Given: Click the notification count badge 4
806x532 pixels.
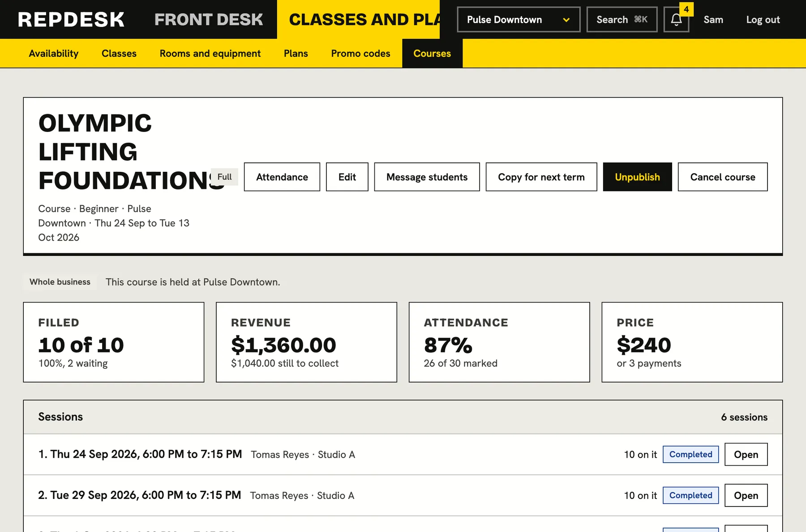Looking at the screenshot, I should click(x=686, y=9).
